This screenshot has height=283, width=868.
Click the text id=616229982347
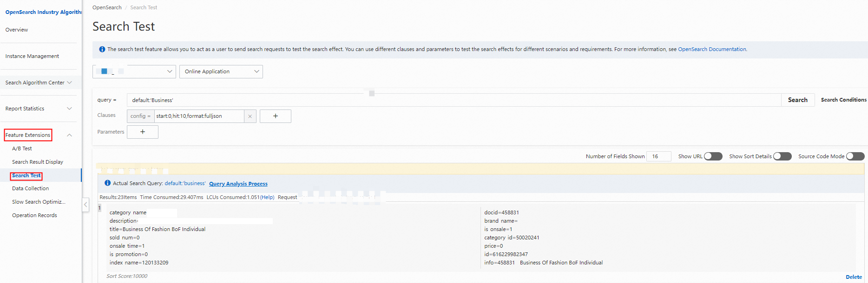[506, 254]
